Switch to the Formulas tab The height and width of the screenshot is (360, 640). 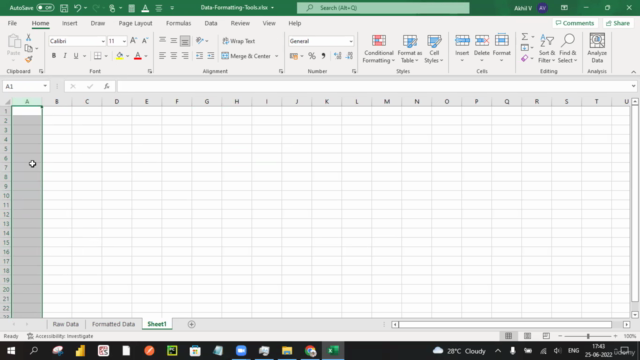pyautogui.click(x=178, y=23)
